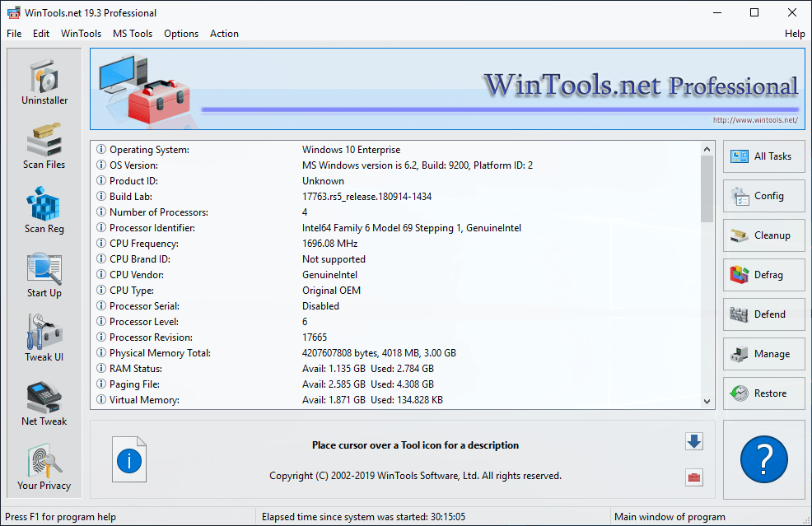Open the Start Up manager

tap(44, 275)
